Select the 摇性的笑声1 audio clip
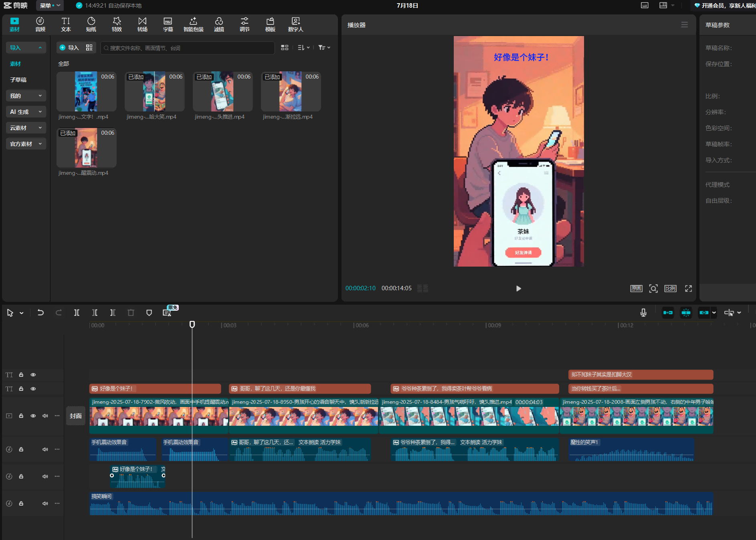The image size is (756, 540). click(631, 449)
